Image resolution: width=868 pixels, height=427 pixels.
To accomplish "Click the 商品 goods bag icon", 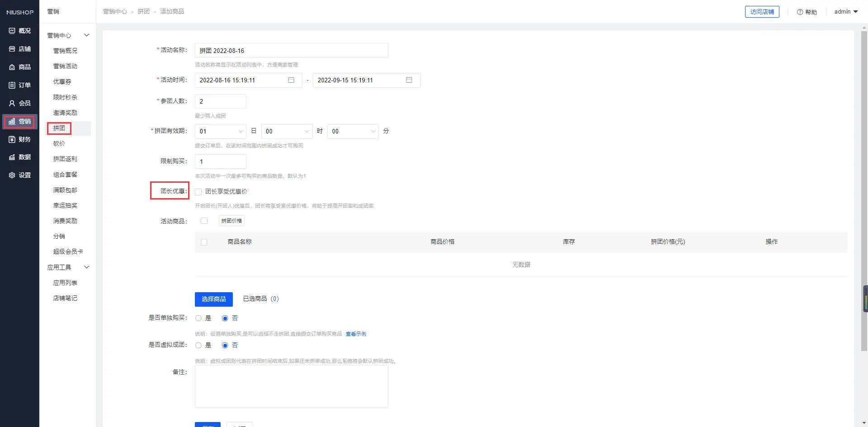I will [12, 67].
